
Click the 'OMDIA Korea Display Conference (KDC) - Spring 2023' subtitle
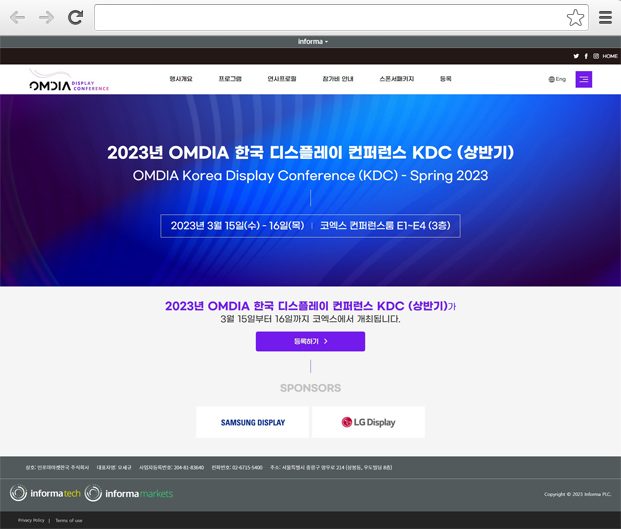[310, 175]
